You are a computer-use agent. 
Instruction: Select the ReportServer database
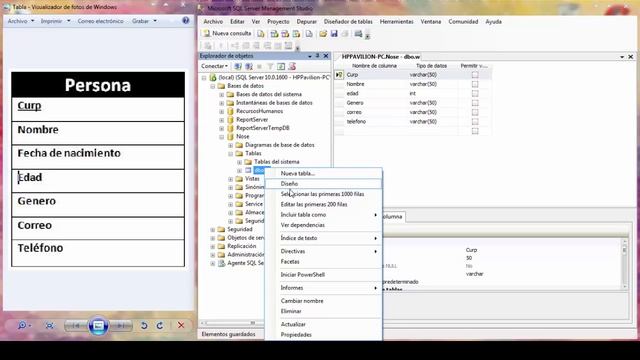click(x=252, y=120)
